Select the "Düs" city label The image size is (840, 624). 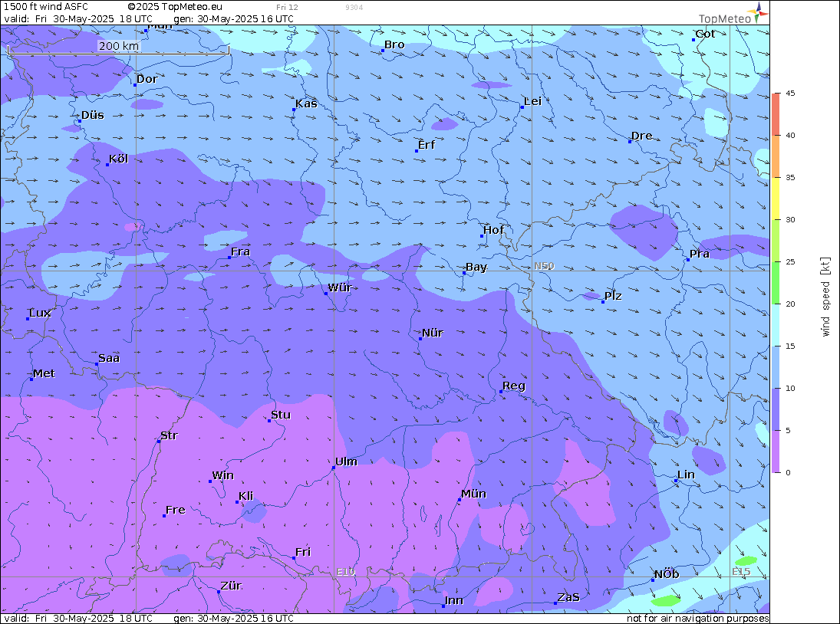93,115
